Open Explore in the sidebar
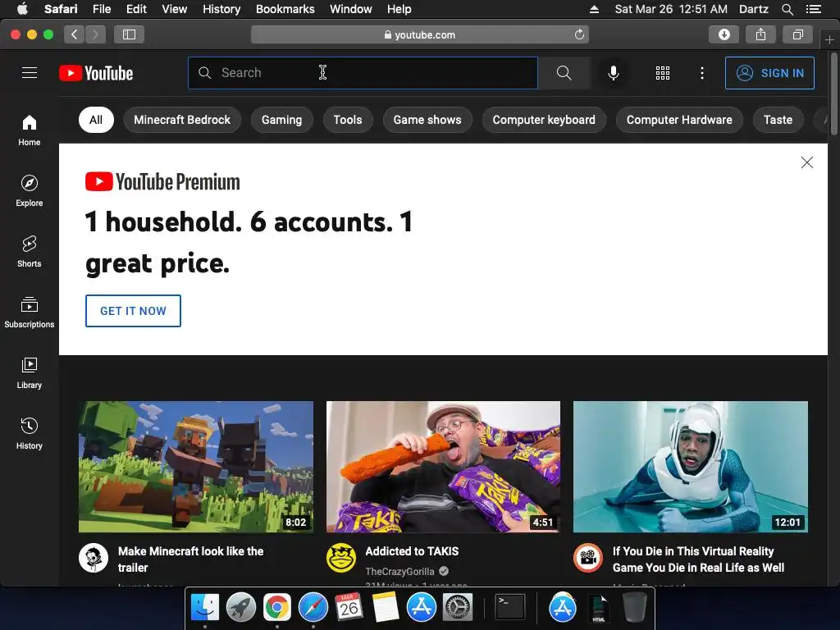Screen dimensions: 840x630 30,190
